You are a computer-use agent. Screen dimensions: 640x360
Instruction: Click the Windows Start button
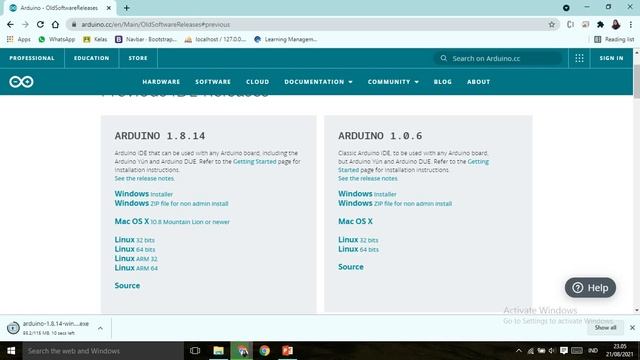pos(11,351)
